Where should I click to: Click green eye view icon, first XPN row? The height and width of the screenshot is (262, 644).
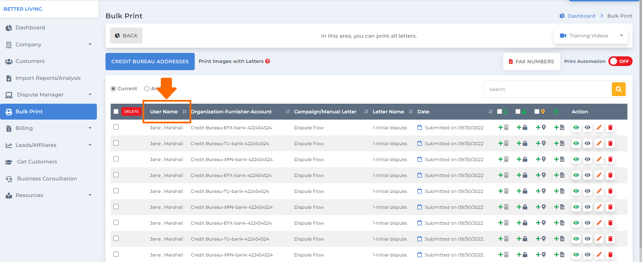(x=576, y=159)
